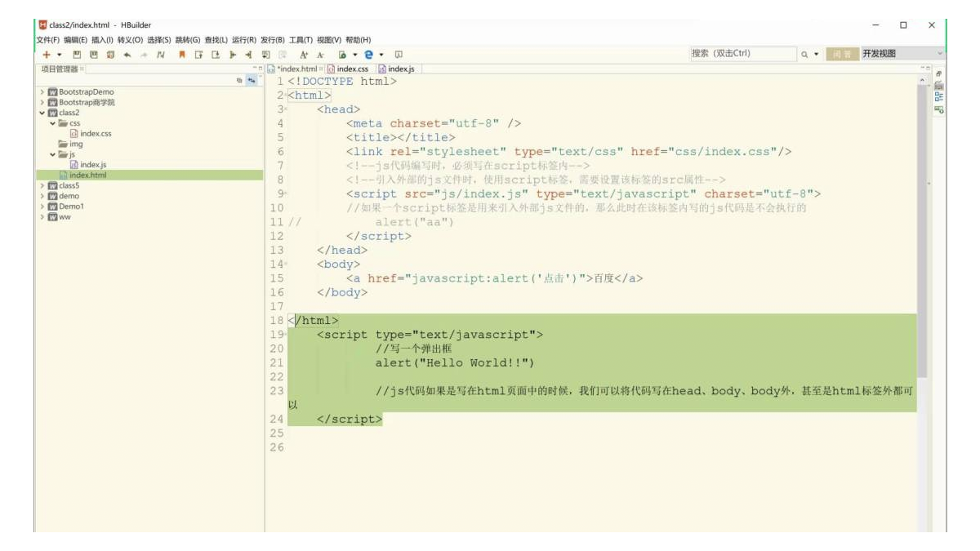Open the 工具(T) menu
This screenshot has width=980, height=551.
[301, 39]
